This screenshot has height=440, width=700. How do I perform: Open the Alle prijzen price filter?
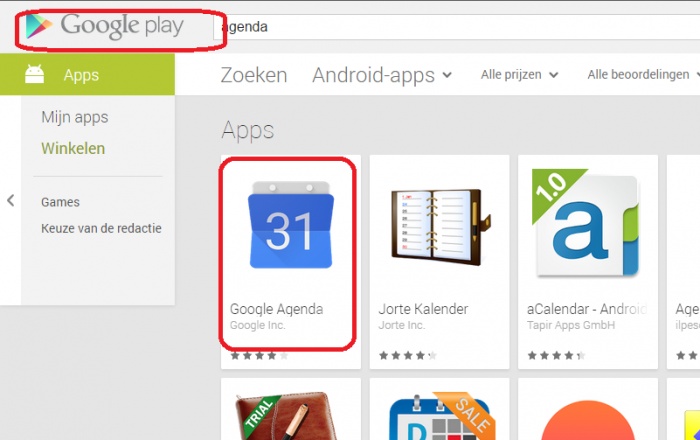click(519, 75)
